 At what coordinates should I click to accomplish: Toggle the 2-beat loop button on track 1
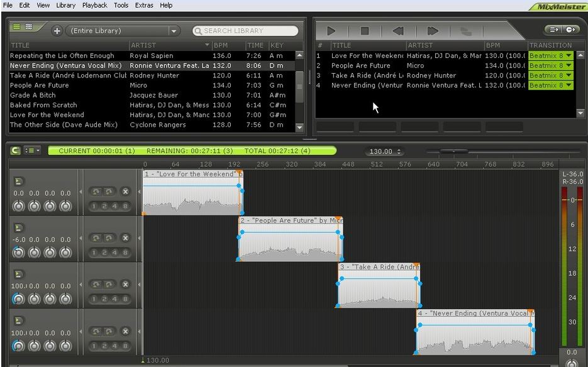[104, 206]
